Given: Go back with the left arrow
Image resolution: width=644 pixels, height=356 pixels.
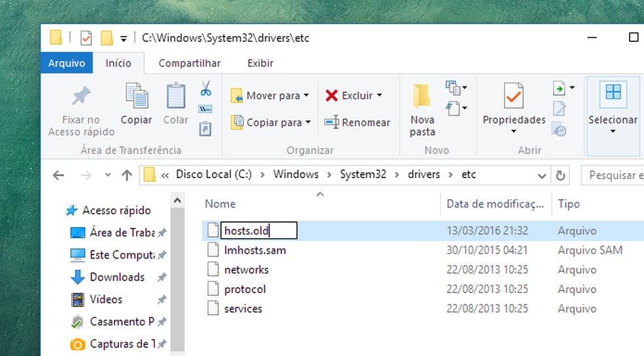Looking at the screenshot, I should [x=59, y=175].
